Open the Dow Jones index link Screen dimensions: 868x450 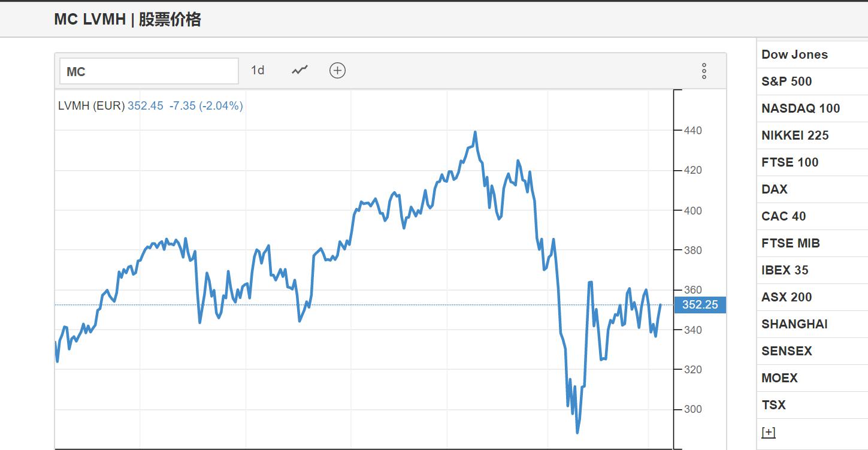click(x=794, y=55)
